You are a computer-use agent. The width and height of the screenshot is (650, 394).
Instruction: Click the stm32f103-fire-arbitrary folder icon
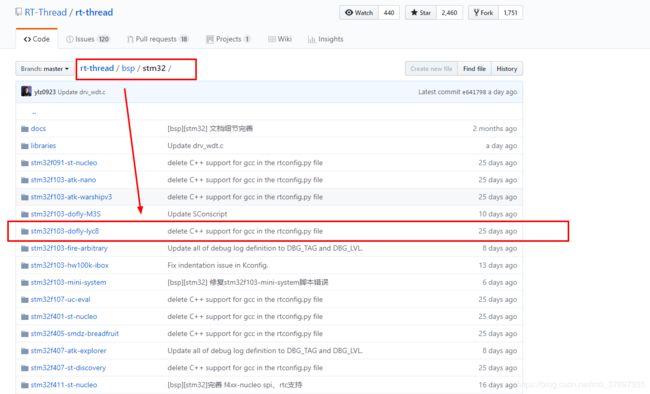(x=25, y=248)
